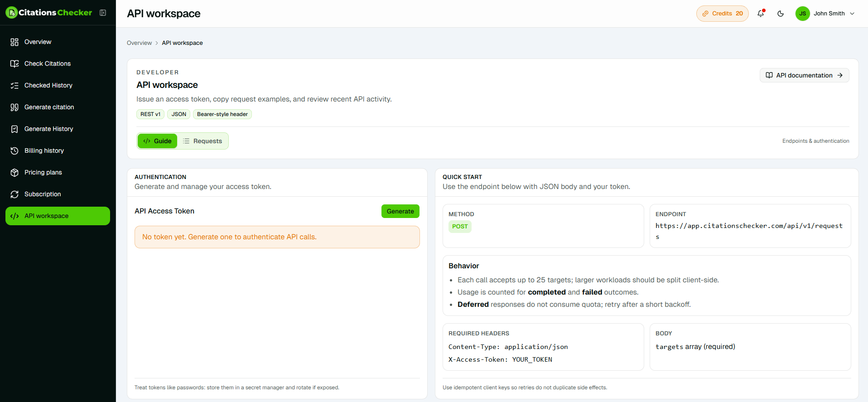
Task: Click the book icon in API documentation
Action: [x=769, y=75]
